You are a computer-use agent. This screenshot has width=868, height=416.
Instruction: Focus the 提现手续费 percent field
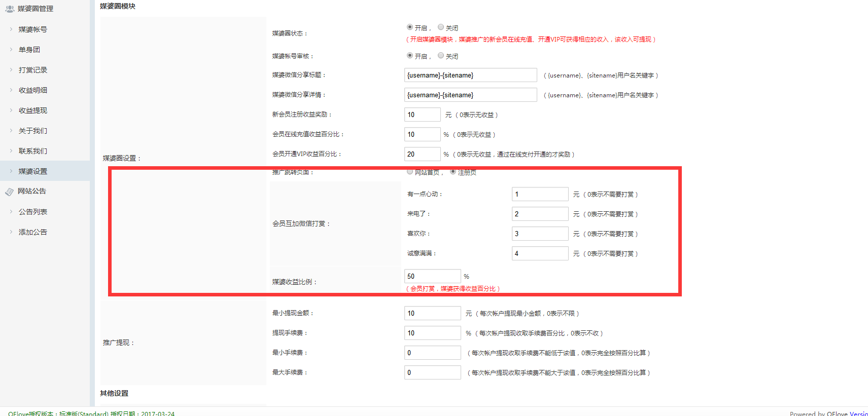click(433, 333)
